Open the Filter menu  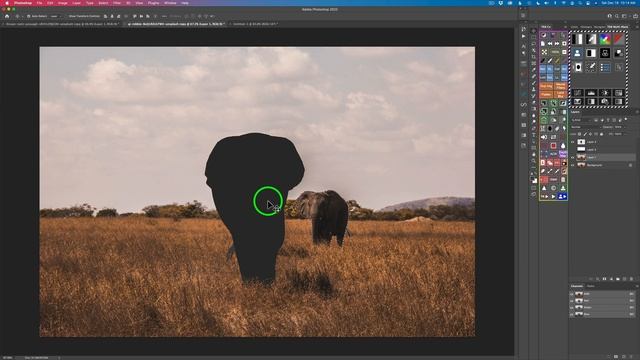pyautogui.click(x=117, y=3)
